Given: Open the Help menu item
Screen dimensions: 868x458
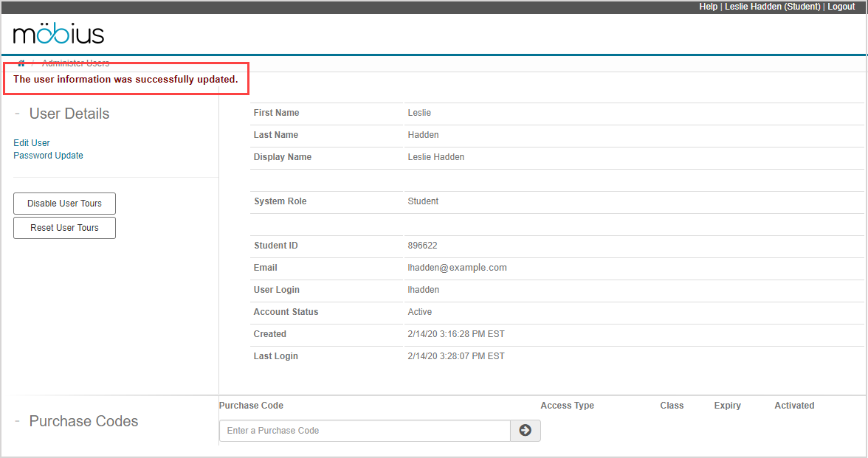Looking at the screenshot, I should [708, 7].
